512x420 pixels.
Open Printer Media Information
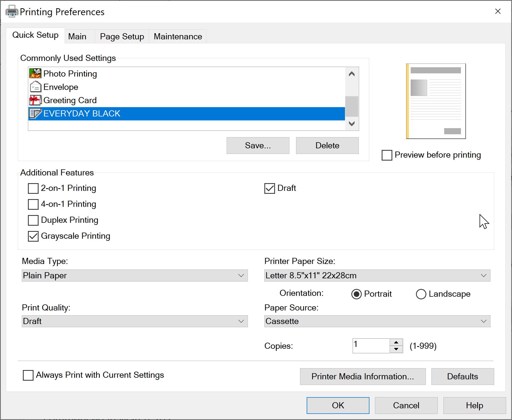pyautogui.click(x=363, y=376)
